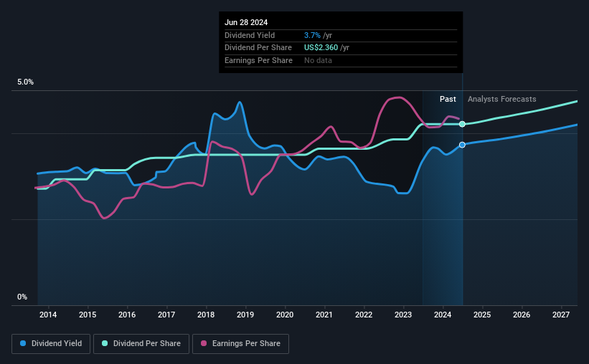
Task: Click the No data earnings value
Action: (x=318, y=60)
